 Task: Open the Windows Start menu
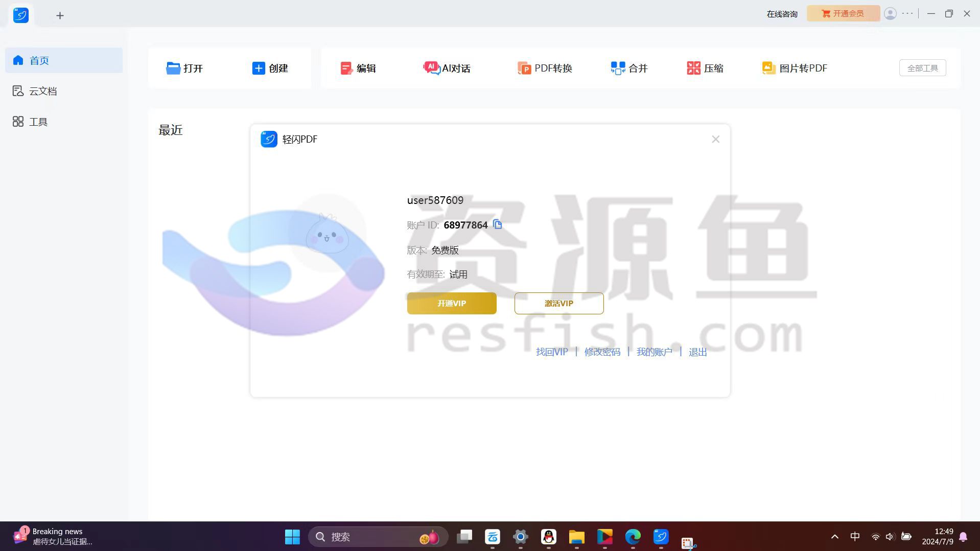(x=292, y=537)
